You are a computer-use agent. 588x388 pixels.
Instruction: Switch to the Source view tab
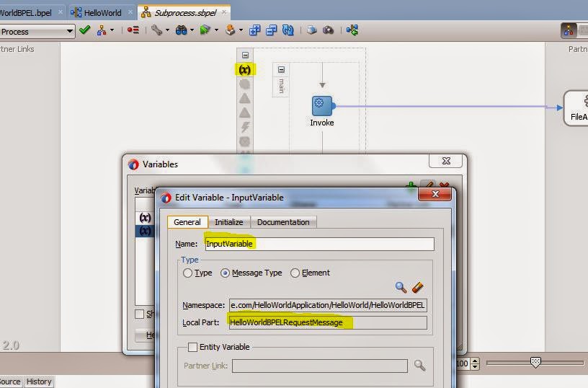click(x=11, y=382)
